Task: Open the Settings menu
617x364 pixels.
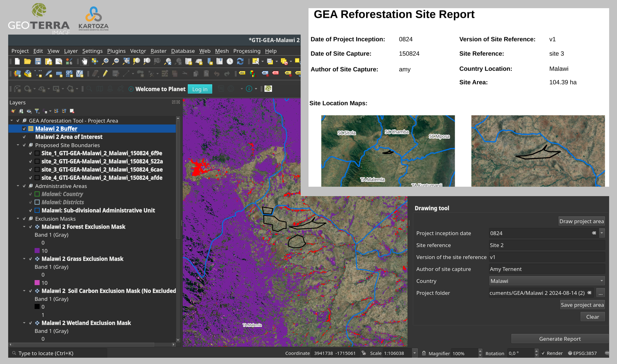Action: 92,51
